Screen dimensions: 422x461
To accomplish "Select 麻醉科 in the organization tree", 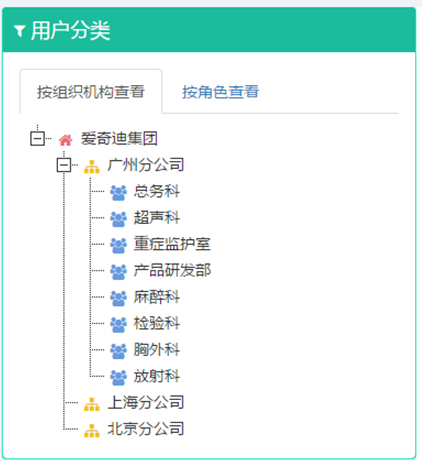I will point(157,296).
